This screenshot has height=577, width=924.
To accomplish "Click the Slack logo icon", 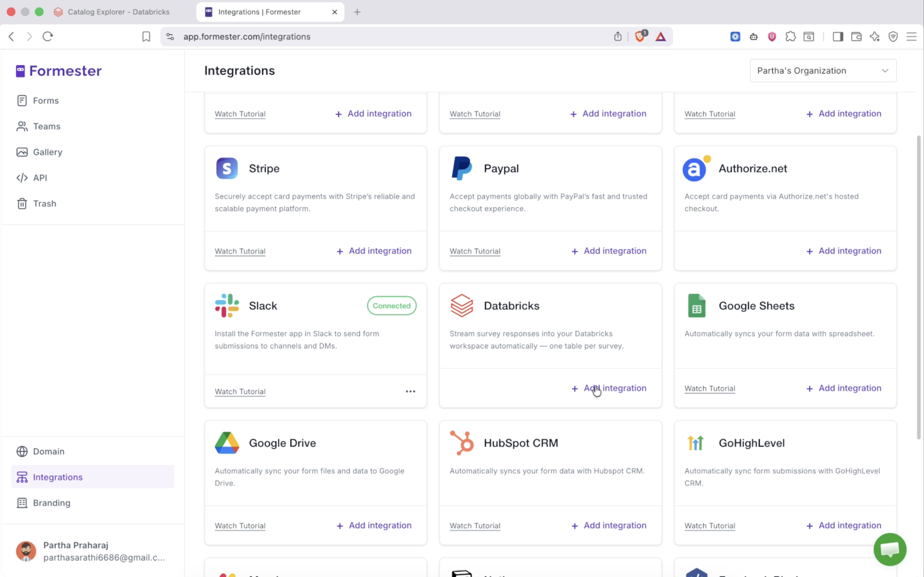I will tap(227, 306).
